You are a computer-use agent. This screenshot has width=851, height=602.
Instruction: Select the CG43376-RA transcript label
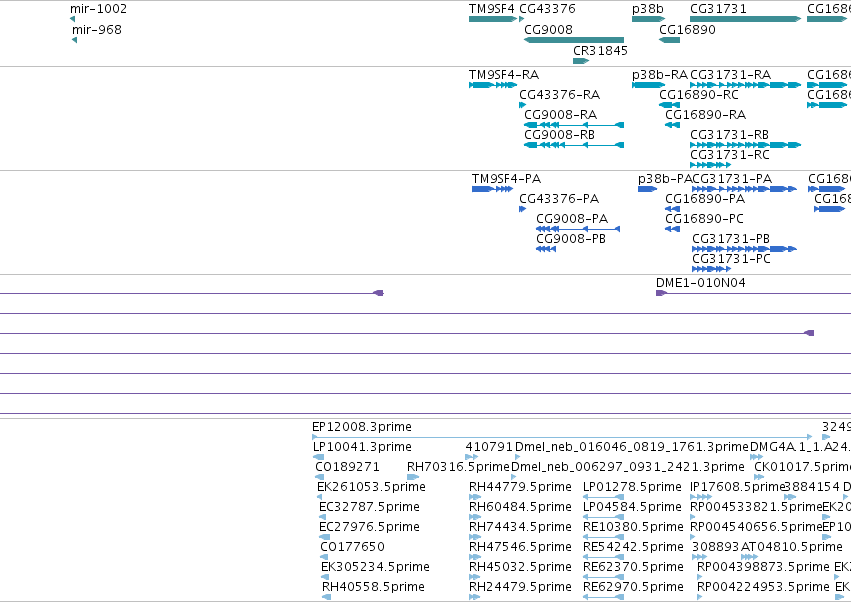coord(560,95)
